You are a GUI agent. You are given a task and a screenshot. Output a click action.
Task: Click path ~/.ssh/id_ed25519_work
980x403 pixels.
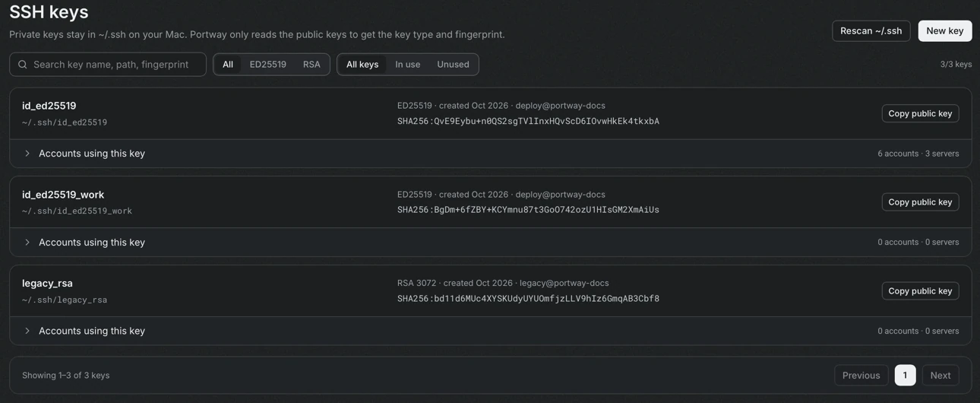click(x=77, y=211)
